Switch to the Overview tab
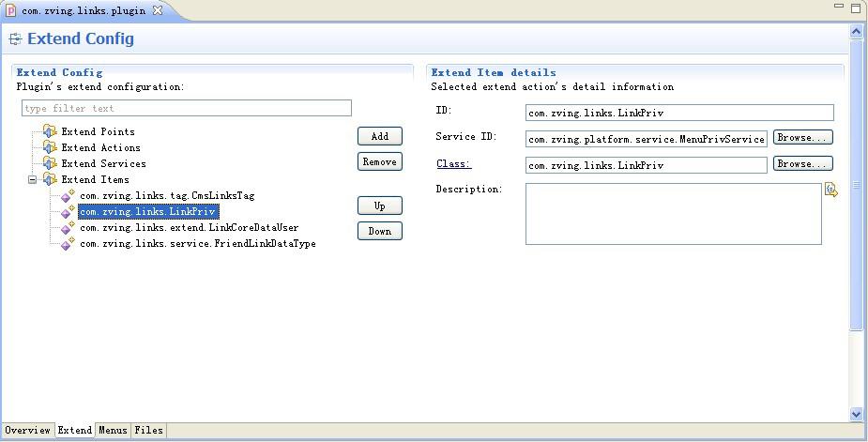 tap(27, 431)
